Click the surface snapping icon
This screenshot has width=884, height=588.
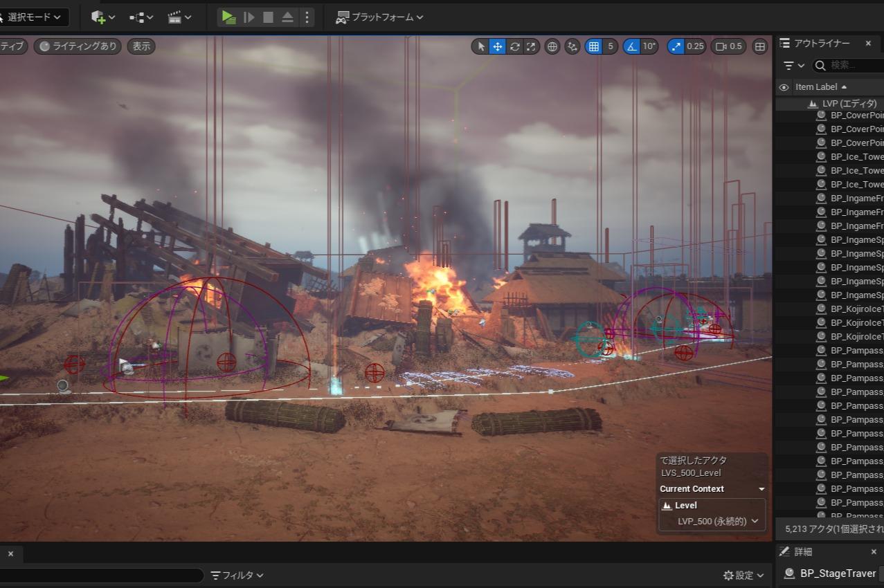[572, 46]
